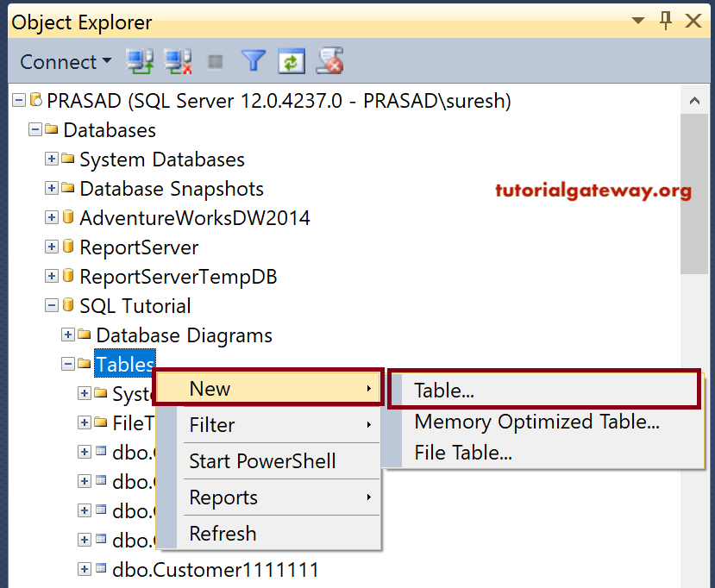This screenshot has width=715, height=588.
Task: Click the Delete script toolbar icon
Action: point(329,60)
